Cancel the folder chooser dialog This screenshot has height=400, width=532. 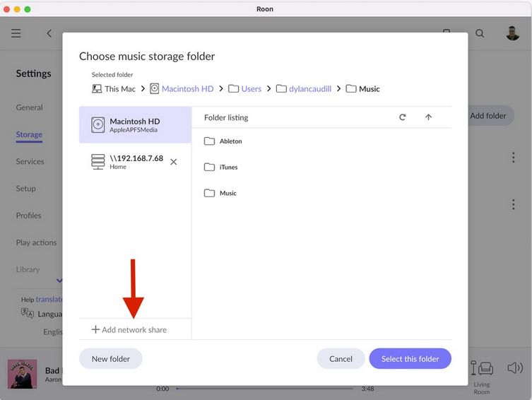(341, 358)
